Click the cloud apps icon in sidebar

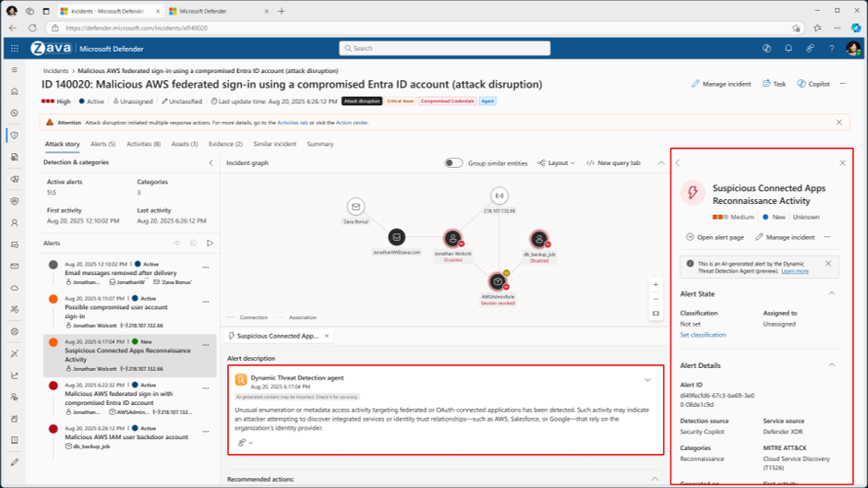pos(15,288)
